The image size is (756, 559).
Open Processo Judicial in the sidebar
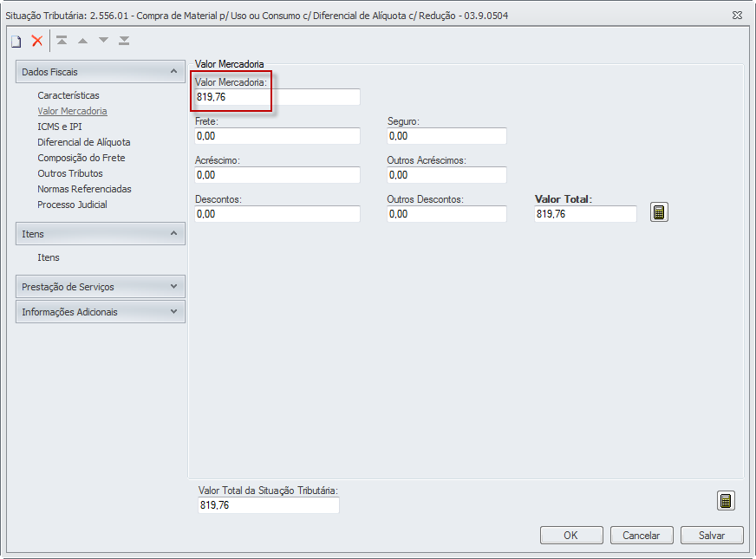click(x=72, y=205)
